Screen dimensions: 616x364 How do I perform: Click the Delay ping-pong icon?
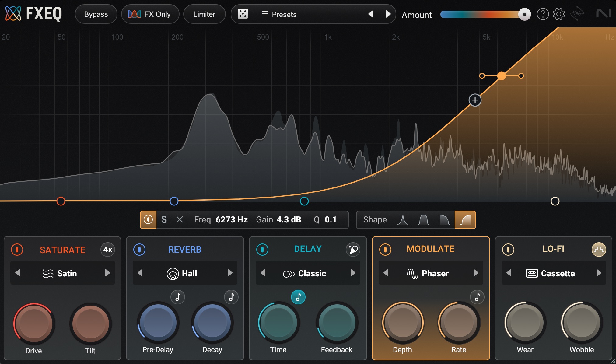(353, 250)
